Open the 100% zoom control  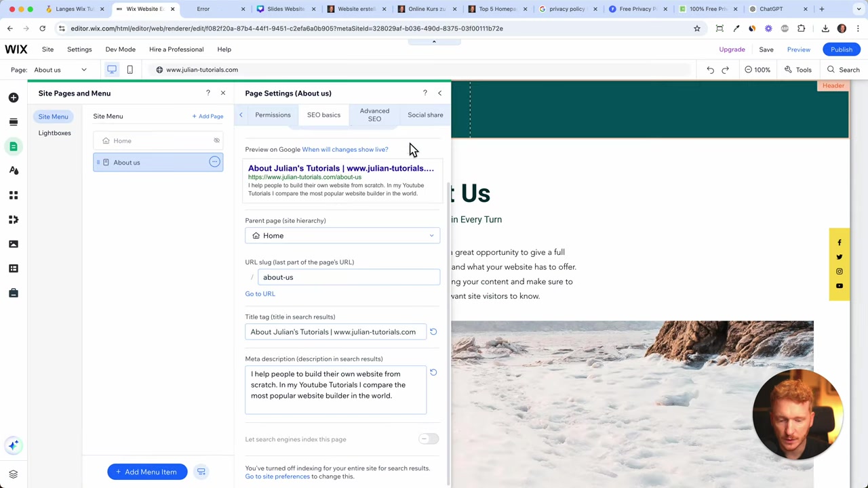tap(757, 70)
